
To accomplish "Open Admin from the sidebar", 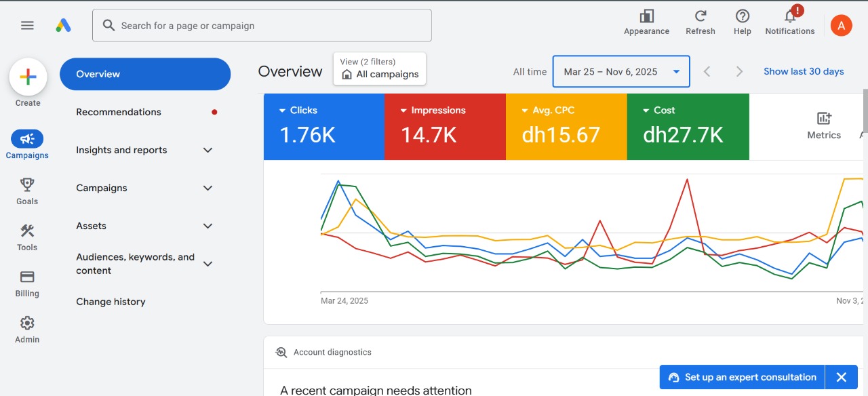I will click(x=27, y=328).
